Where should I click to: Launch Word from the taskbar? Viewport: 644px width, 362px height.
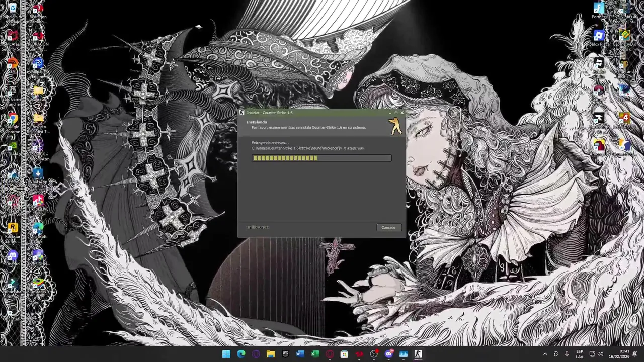[x=300, y=354]
